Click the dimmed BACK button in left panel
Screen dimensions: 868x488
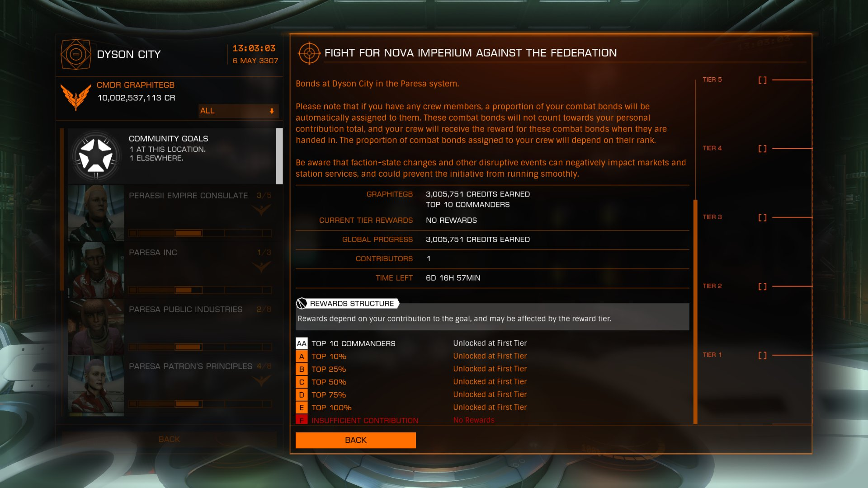click(x=169, y=439)
